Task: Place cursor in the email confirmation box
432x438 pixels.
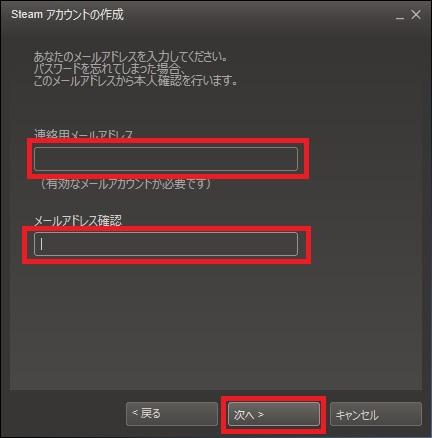Action: tap(166, 244)
